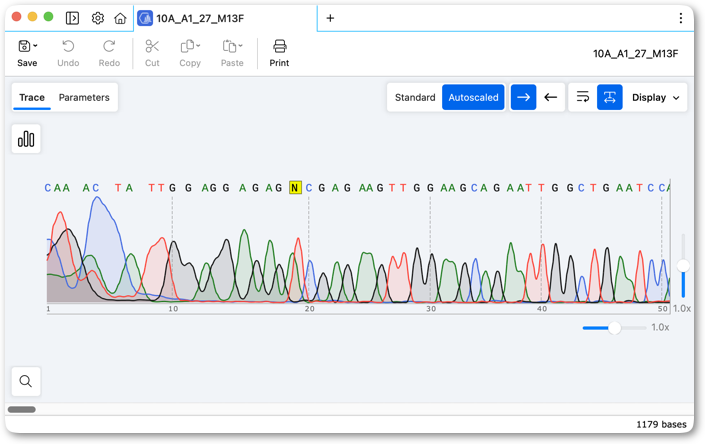
Task: Expand the Display dropdown
Action: tap(656, 98)
